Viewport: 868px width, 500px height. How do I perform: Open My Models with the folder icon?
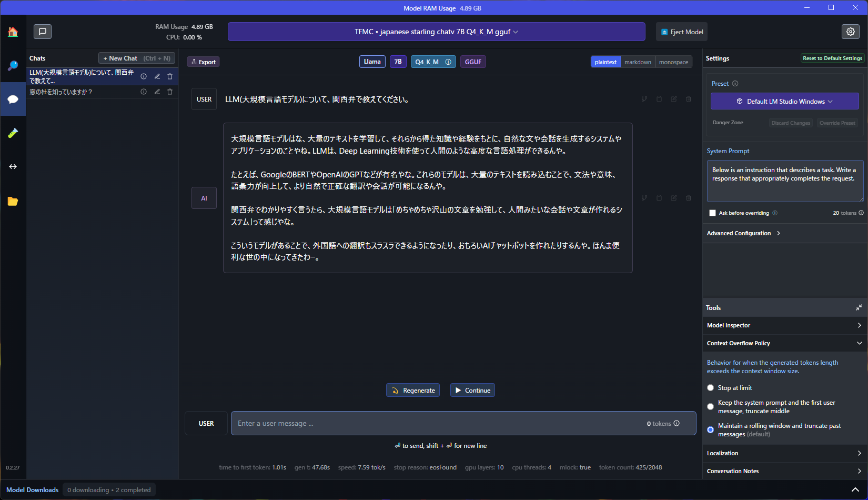13,201
